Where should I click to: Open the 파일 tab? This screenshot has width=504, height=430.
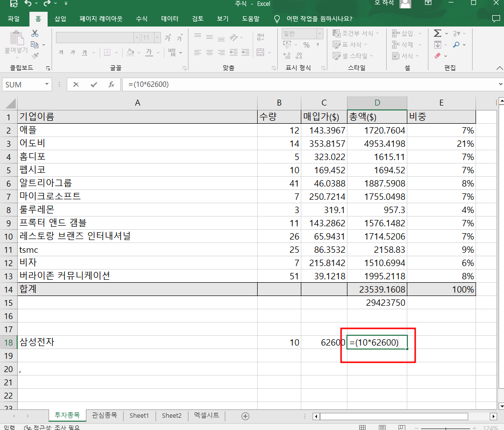(14, 19)
